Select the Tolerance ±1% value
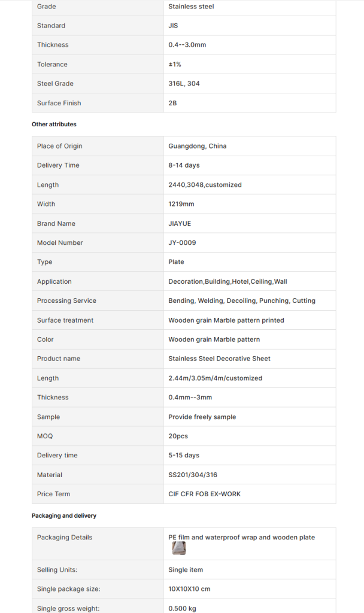 [x=175, y=64]
